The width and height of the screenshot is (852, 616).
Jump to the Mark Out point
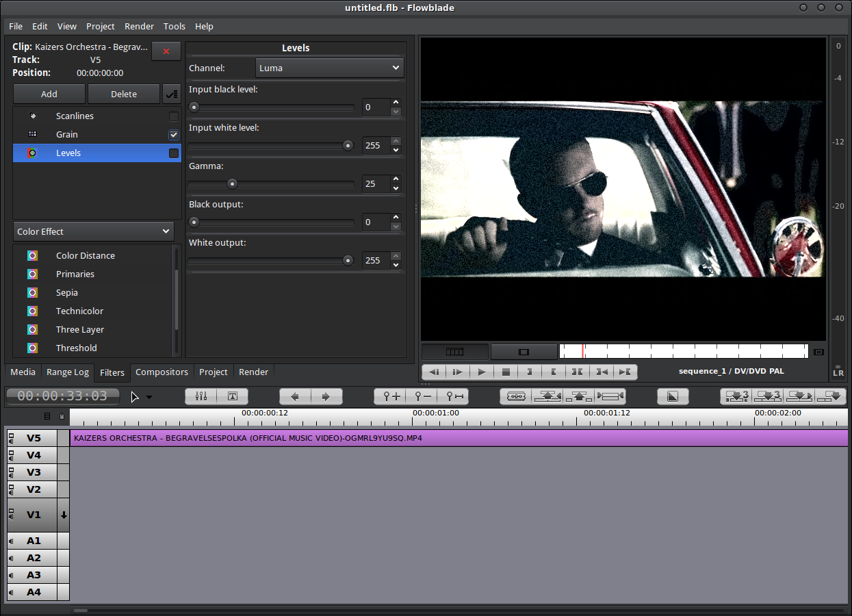[625, 372]
